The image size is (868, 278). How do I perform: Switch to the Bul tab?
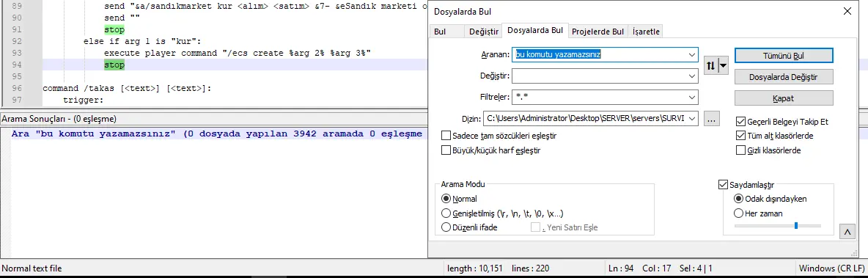tap(440, 32)
